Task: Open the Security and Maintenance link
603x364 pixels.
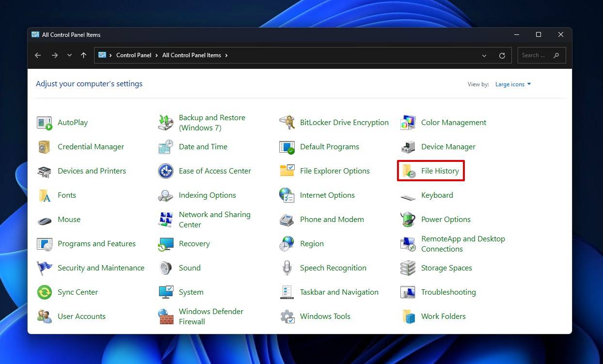Action: coord(101,268)
